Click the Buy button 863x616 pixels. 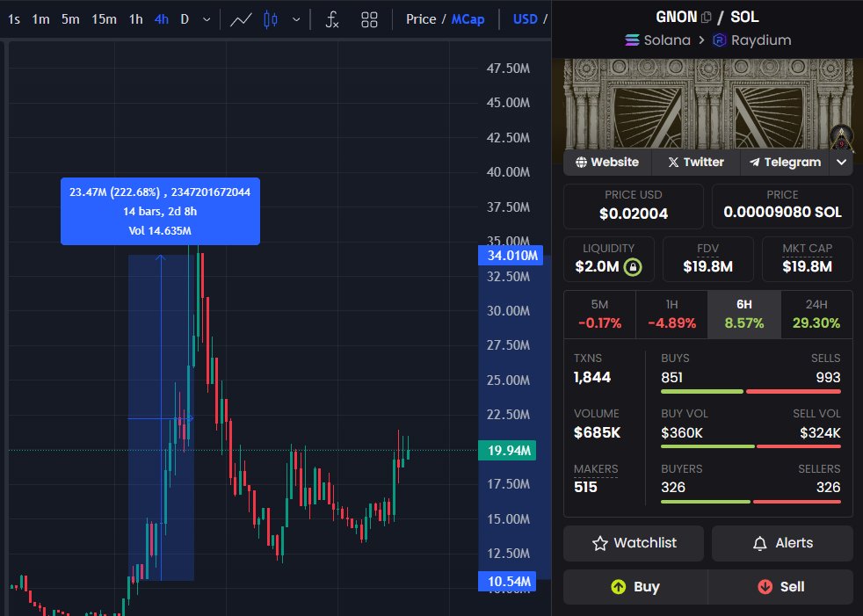point(635,587)
